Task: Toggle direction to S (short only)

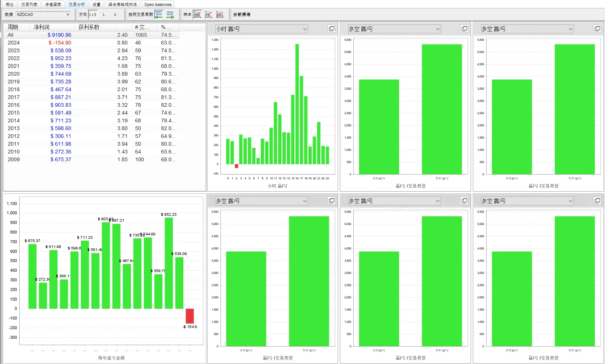Action: (115, 14)
